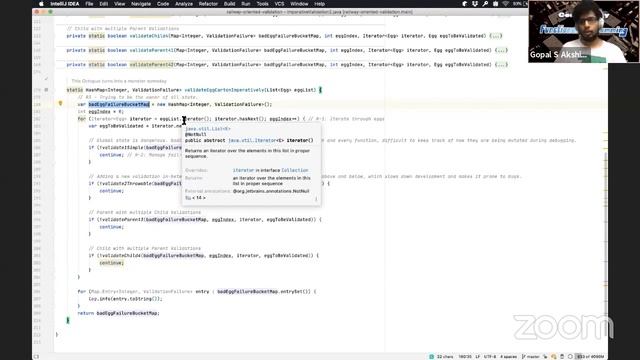The image size is (640, 360).
Task: Open the Edit menu
Action: click(104, 4)
